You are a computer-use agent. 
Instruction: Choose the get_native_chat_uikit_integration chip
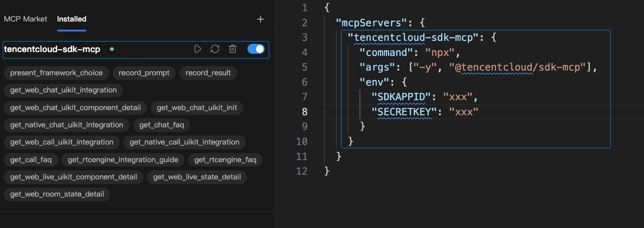tap(67, 125)
